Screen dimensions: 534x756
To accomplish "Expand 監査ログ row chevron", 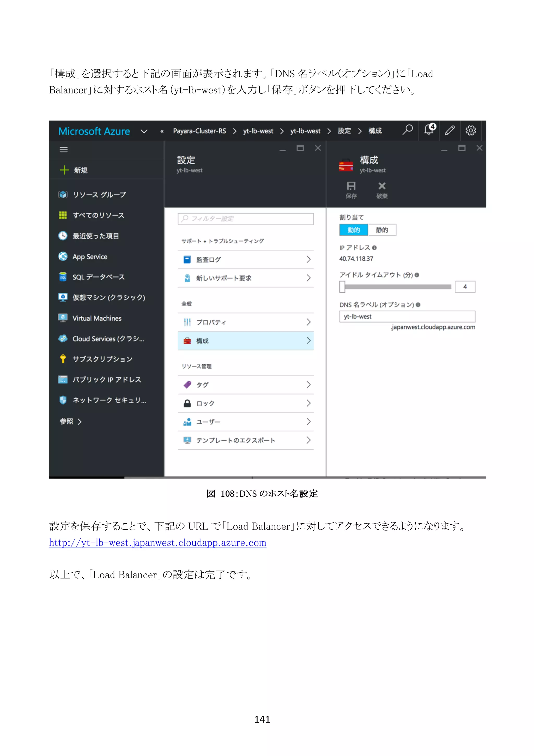I will (308, 260).
